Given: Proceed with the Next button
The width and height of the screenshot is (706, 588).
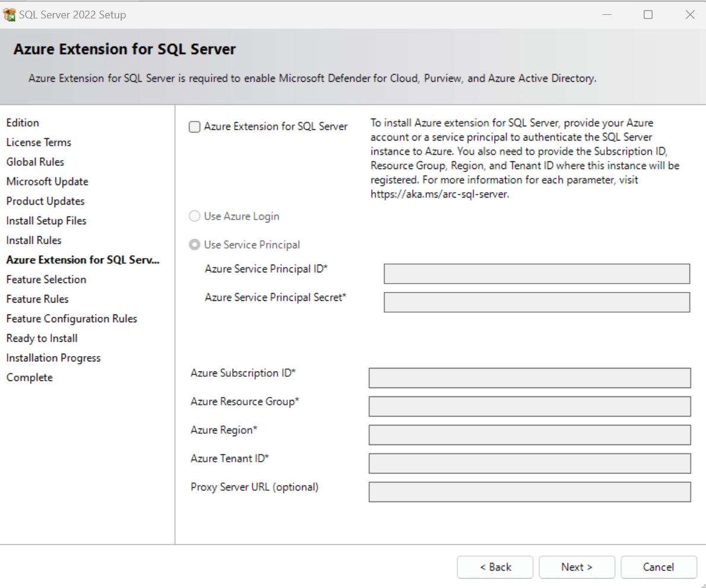Looking at the screenshot, I should (577, 567).
